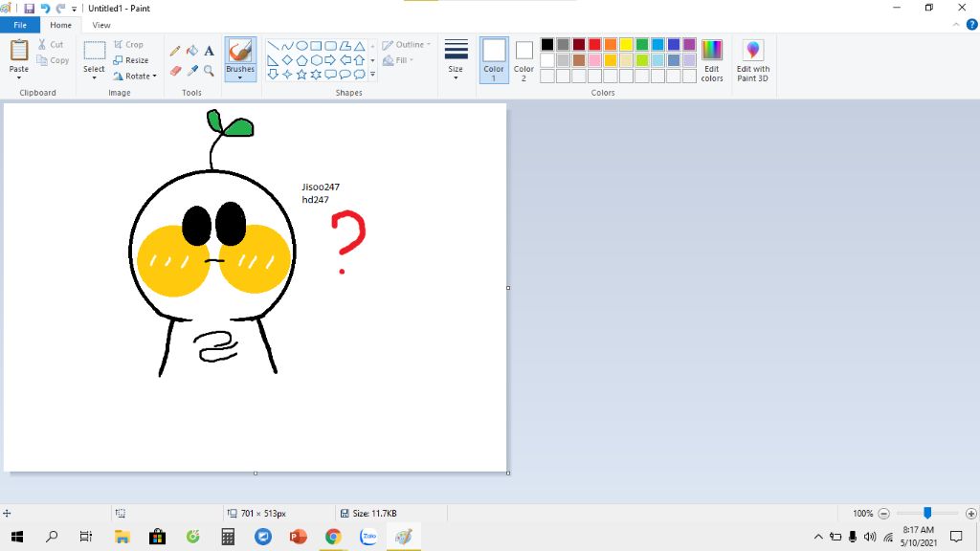Click the Cut scissors button
Viewport: 980px width, 551px height.
pyautogui.click(x=51, y=44)
